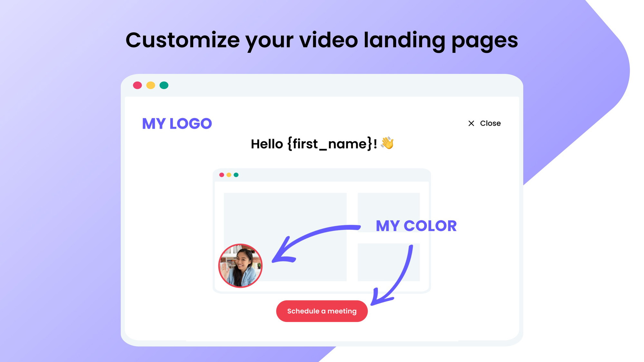Click the X icon next to Close
The image size is (644, 362).
point(471,123)
